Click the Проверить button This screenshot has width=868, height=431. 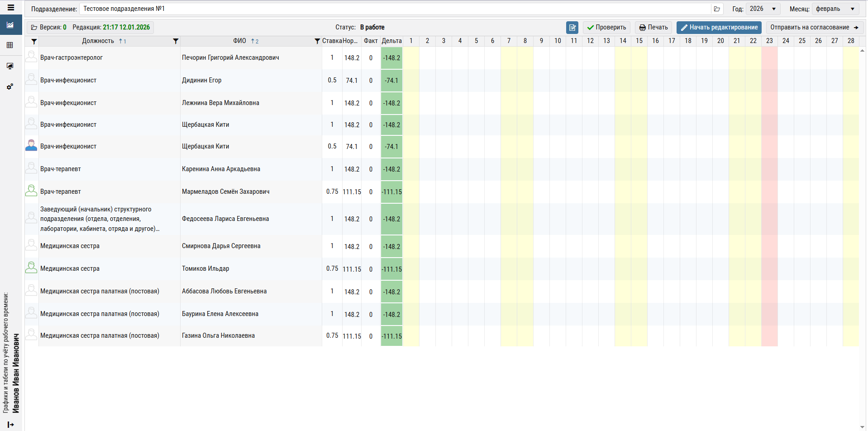click(606, 28)
